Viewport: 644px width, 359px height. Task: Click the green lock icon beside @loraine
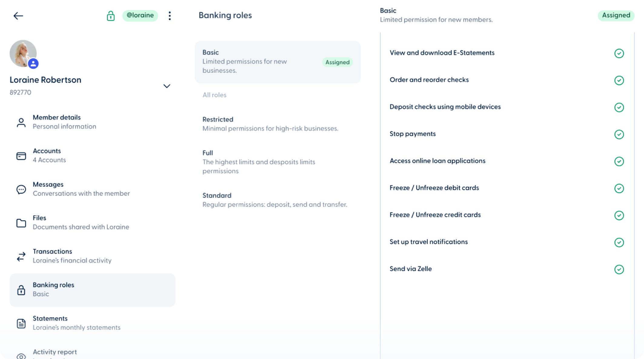pos(111,16)
